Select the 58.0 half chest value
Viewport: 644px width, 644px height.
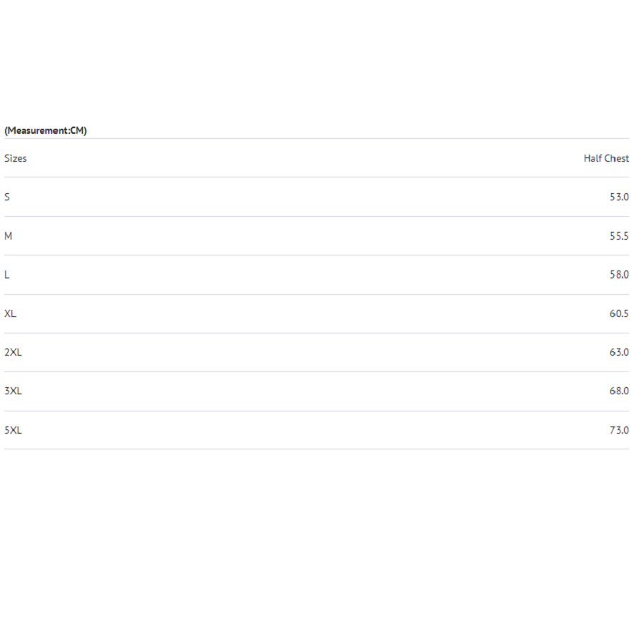click(x=619, y=275)
